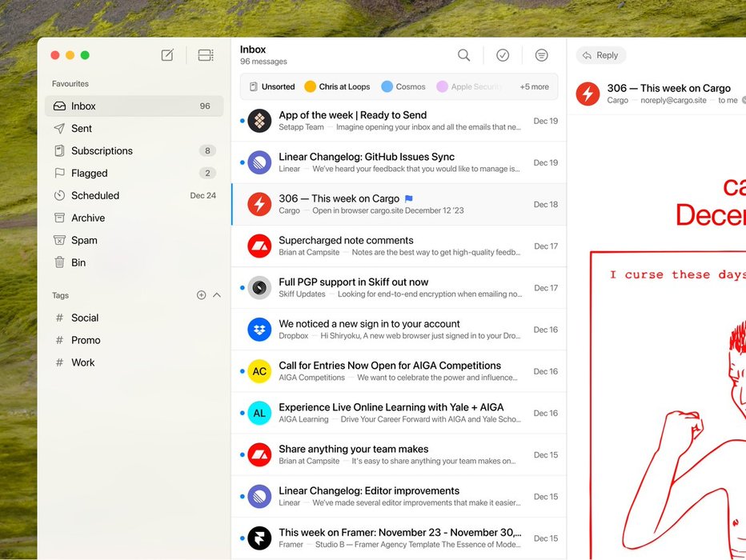Open the Subscriptions folder
This screenshot has width=746, height=560.
(134, 150)
